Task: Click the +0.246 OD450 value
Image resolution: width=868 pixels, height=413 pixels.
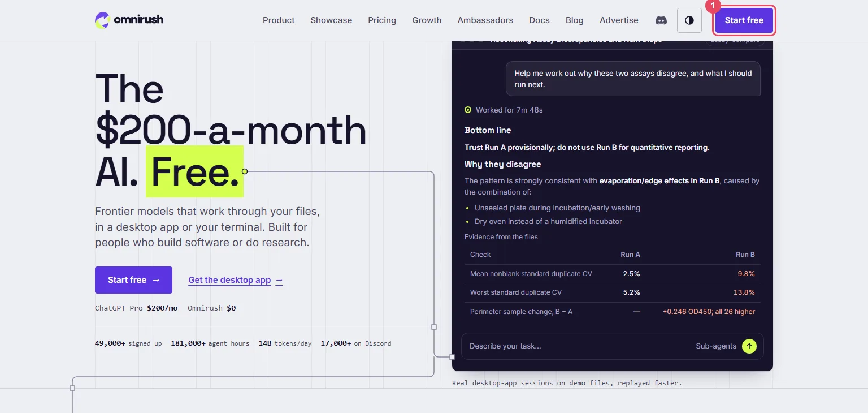Action: pos(709,312)
